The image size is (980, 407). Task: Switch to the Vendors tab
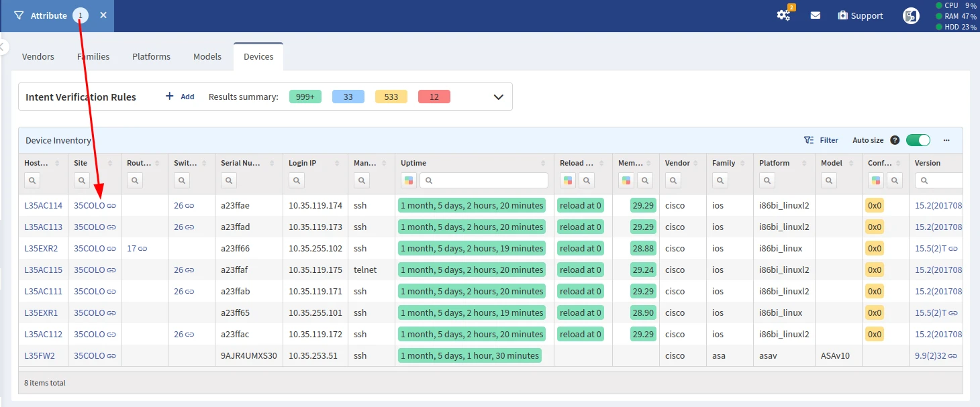(x=38, y=56)
